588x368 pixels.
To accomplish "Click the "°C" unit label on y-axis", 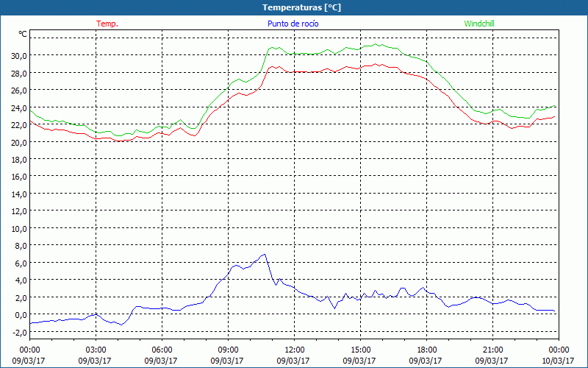I will pyautogui.click(x=23, y=34).
